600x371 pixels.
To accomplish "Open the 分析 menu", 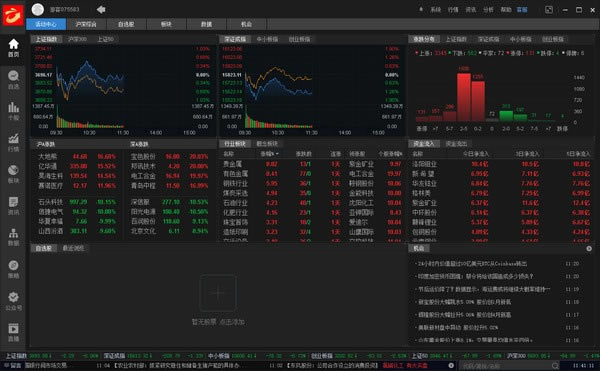I will [x=488, y=10].
